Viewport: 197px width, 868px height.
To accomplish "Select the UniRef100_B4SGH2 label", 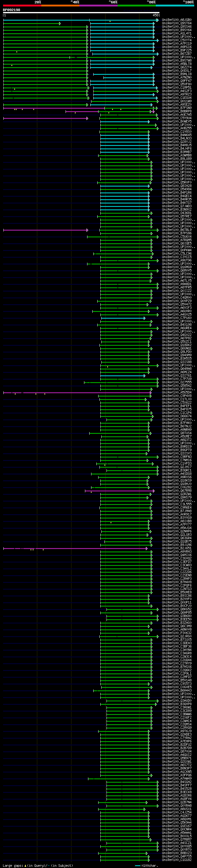I will coord(177,782).
